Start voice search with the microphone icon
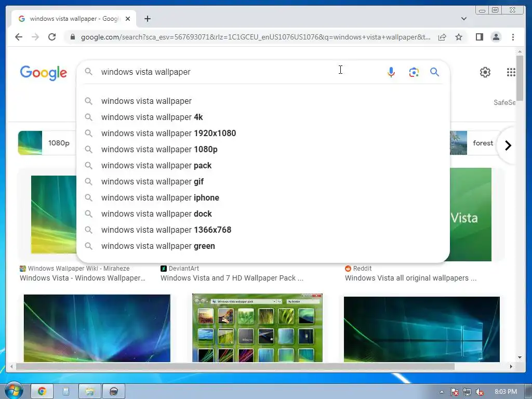 (x=391, y=72)
